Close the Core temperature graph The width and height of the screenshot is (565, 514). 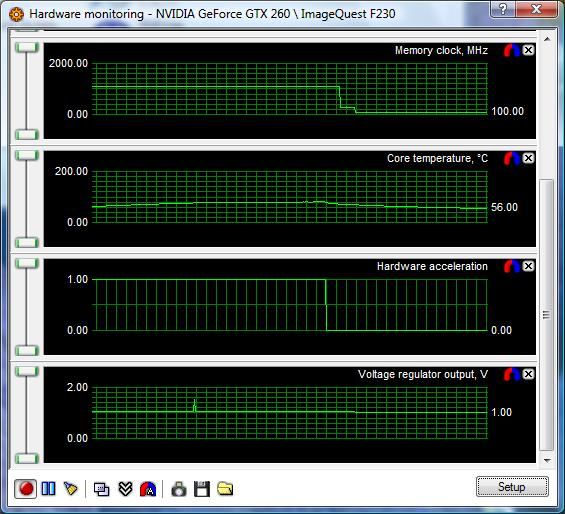[x=528, y=158]
